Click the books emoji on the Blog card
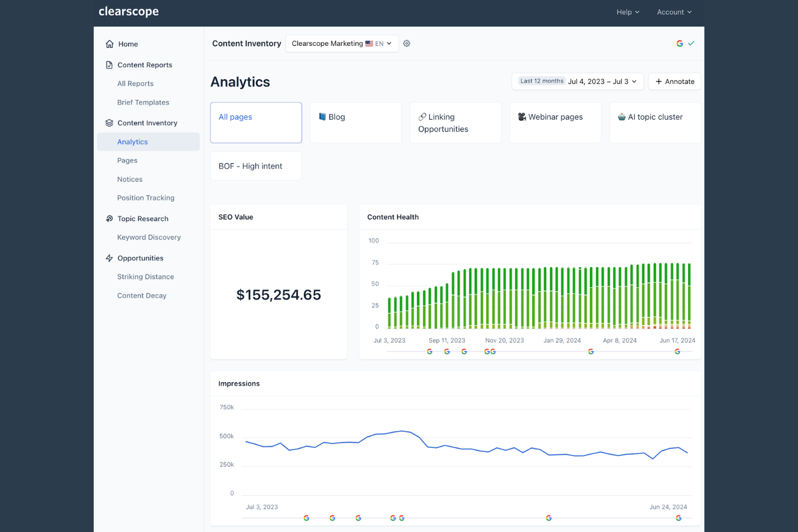 (x=322, y=116)
